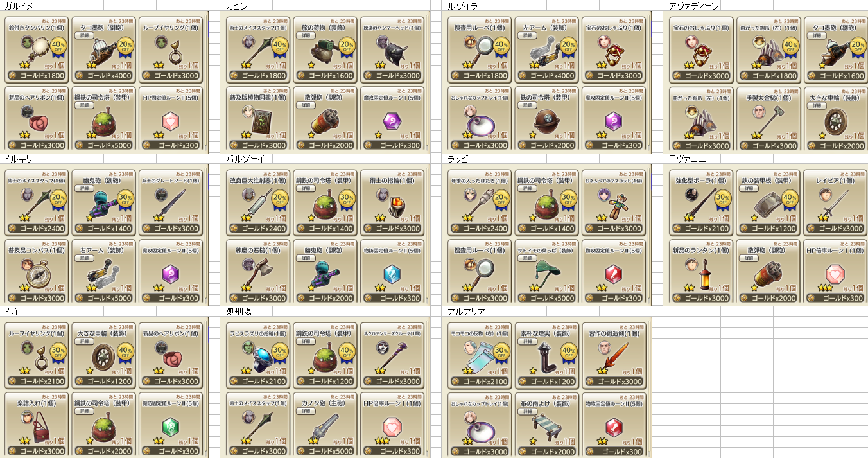Select the spreadsheet cell labeled 処刑場
Screen dimensions: 868x458
tap(239, 312)
